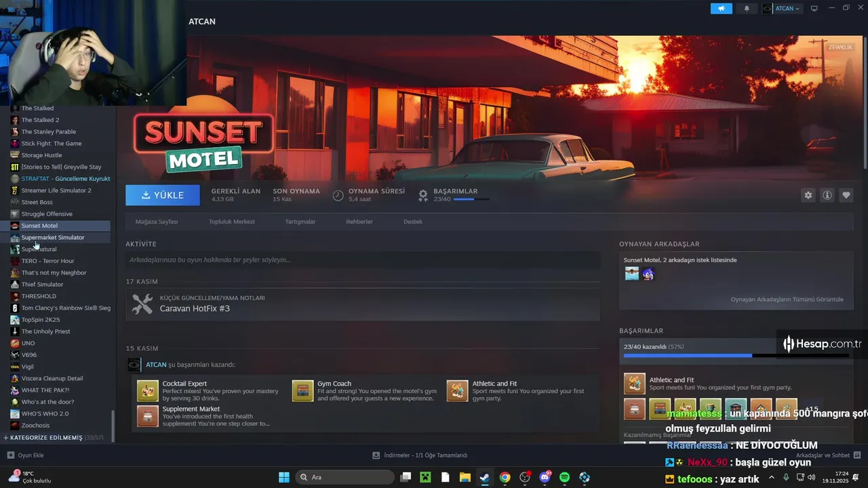Switch to Topluluk Merkezi tab
Image resolution: width=868 pixels, height=488 pixels.
click(231, 222)
